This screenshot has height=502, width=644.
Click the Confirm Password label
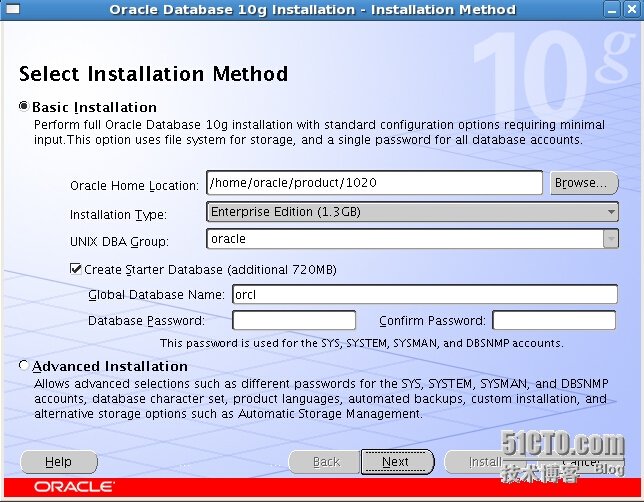pyautogui.click(x=432, y=320)
